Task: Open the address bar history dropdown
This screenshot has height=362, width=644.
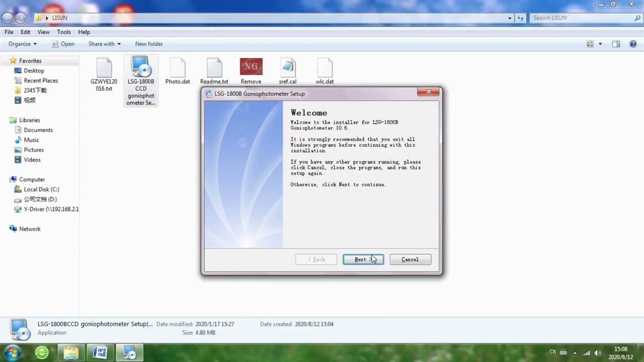Action: [510, 18]
